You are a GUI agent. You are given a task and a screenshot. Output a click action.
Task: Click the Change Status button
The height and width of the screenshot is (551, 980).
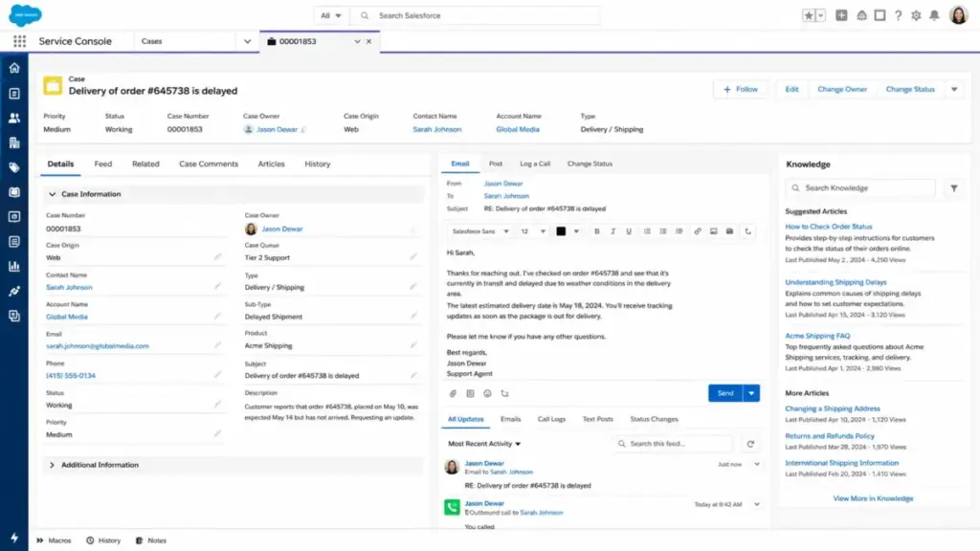click(910, 89)
